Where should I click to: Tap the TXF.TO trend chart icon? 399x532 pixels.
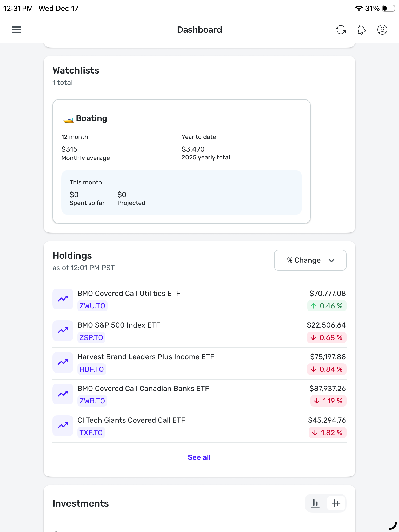coord(63,426)
